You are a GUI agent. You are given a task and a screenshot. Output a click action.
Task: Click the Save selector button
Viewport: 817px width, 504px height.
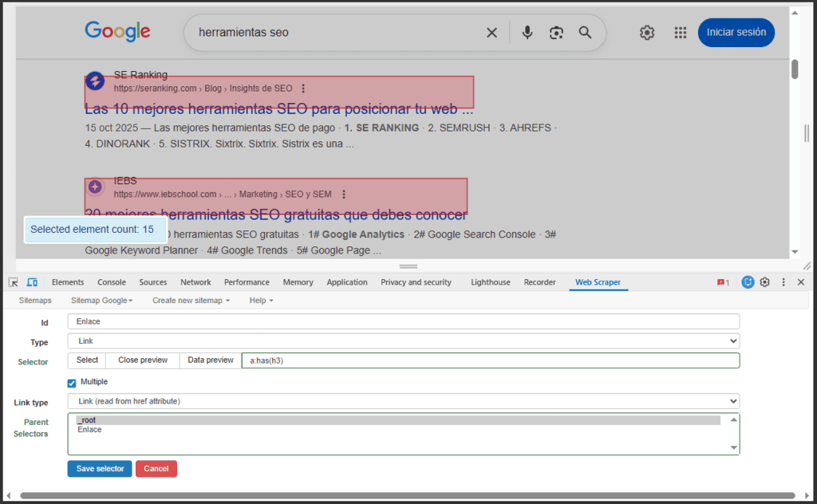tap(99, 468)
